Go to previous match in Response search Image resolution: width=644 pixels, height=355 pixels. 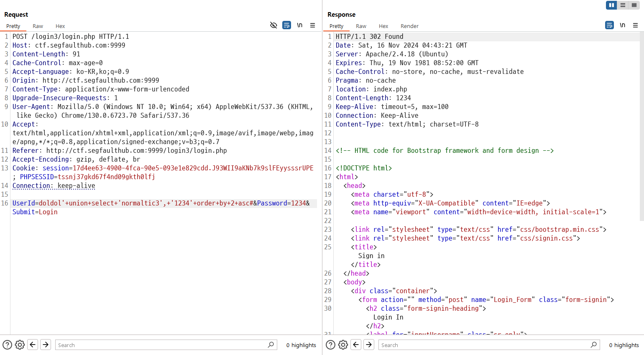(356, 345)
